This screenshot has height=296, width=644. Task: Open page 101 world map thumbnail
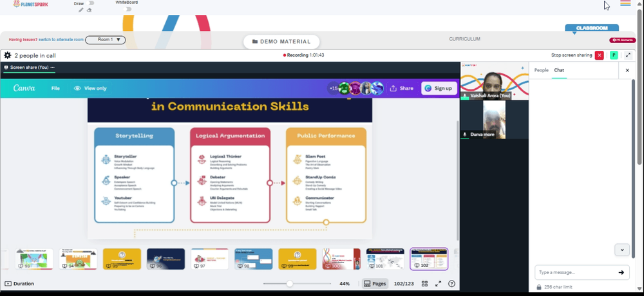(x=385, y=259)
